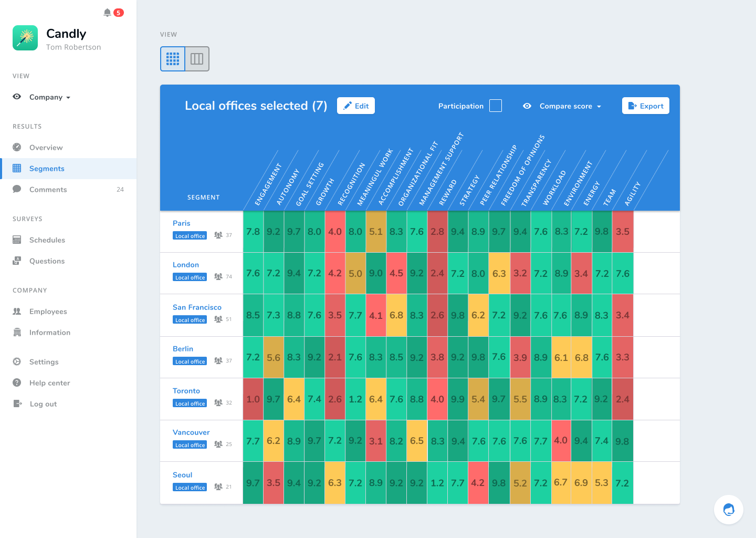Switch to grid heatmap view
Image resolution: width=756 pixels, height=538 pixels.
click(173, 59)
